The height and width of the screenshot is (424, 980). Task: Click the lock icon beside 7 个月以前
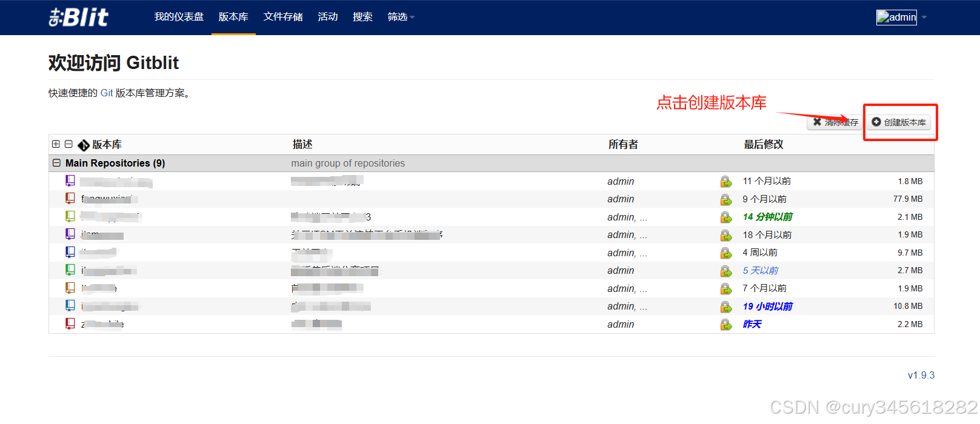tap(725, 289)
